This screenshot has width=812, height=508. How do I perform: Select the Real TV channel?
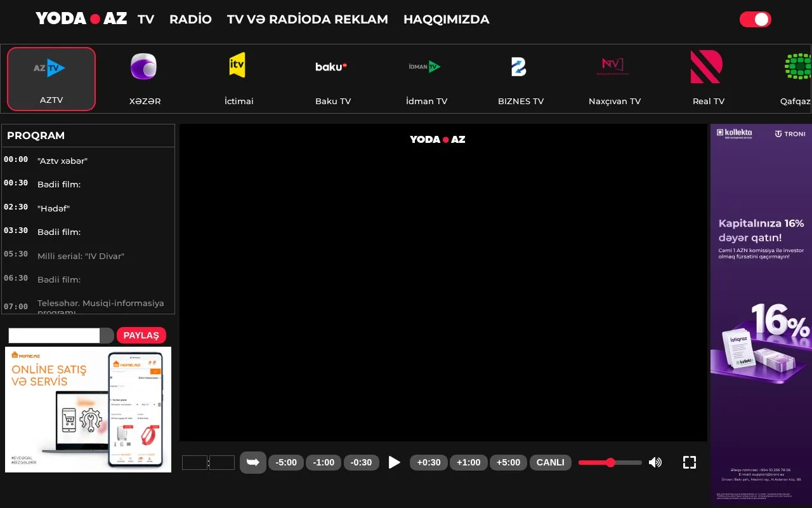[708, 79]
